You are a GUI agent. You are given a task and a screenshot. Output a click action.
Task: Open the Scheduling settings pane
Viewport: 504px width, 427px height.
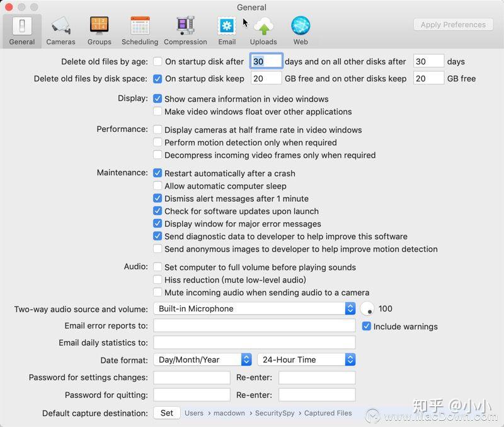[139, 28]
